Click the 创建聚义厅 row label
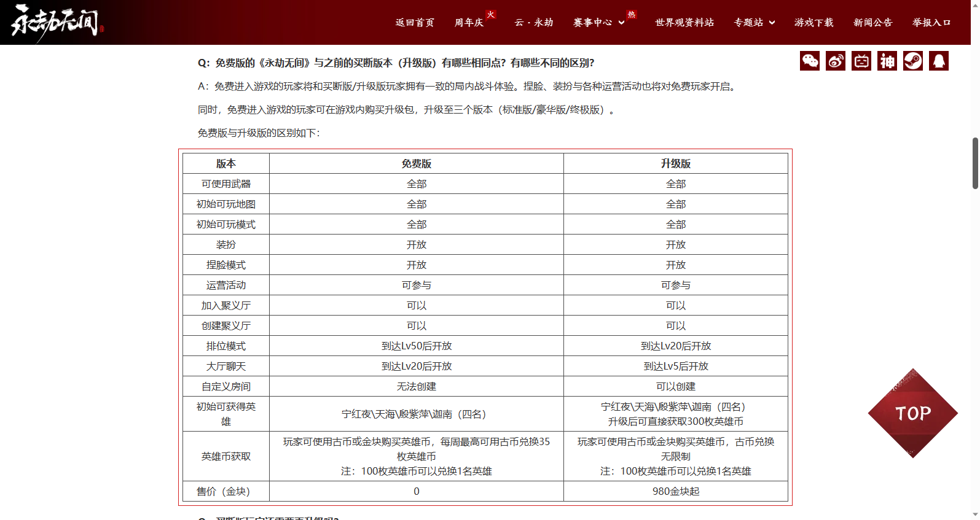Screen dimensions: 980x520 coord(226,326)
